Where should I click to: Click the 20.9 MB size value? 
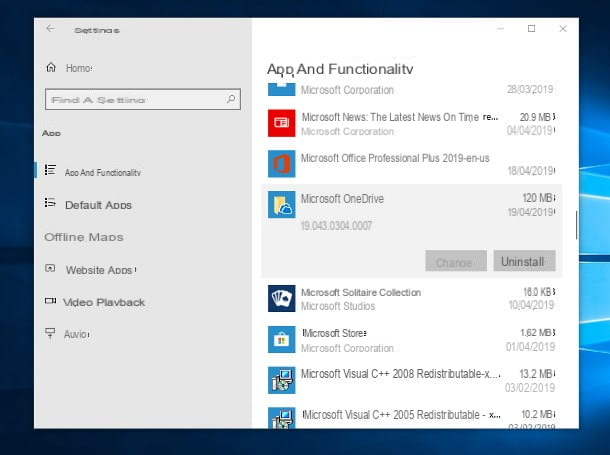(x=537, y=117)
